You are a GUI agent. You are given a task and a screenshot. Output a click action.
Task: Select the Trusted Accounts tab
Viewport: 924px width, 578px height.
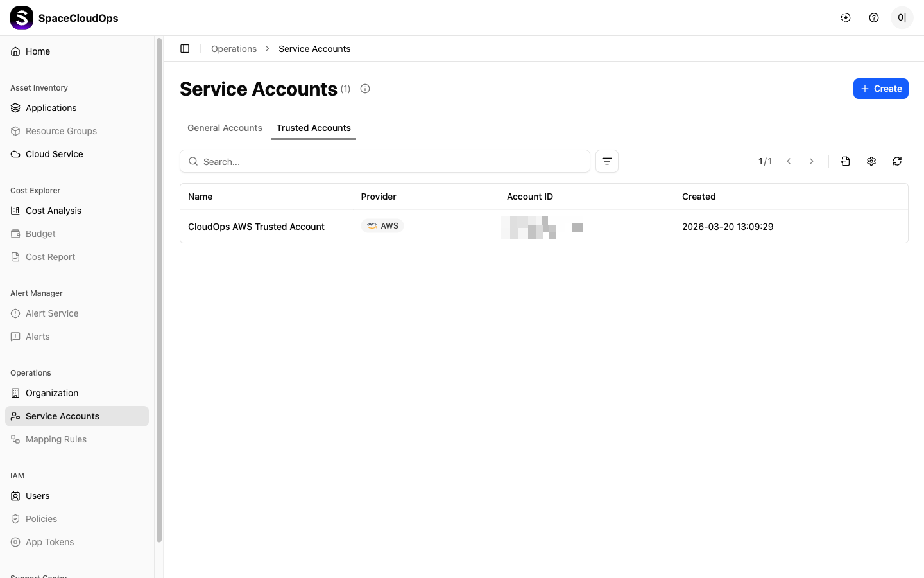tap(314, 128)
